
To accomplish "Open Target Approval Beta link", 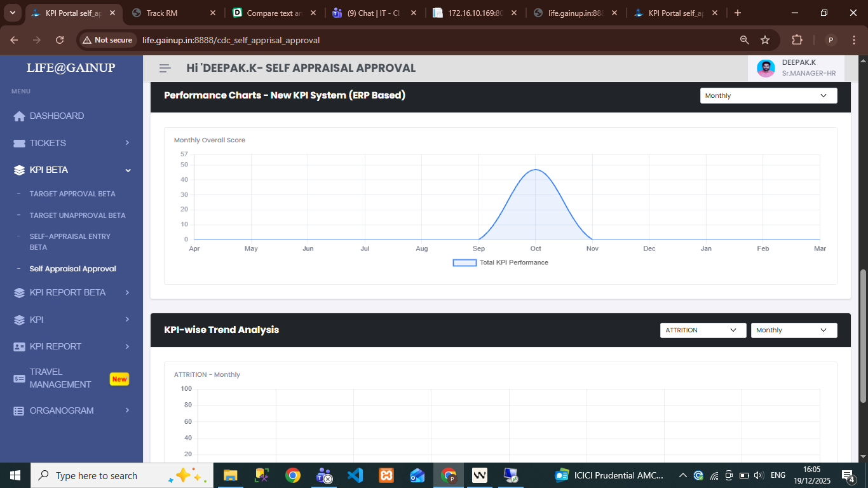I will (x=72, y=194).
